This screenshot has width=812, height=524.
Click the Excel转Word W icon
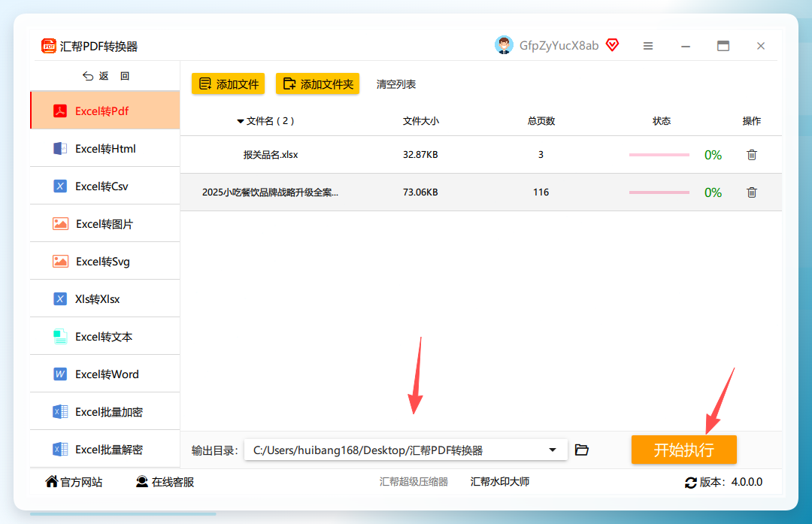coord(60,374)
